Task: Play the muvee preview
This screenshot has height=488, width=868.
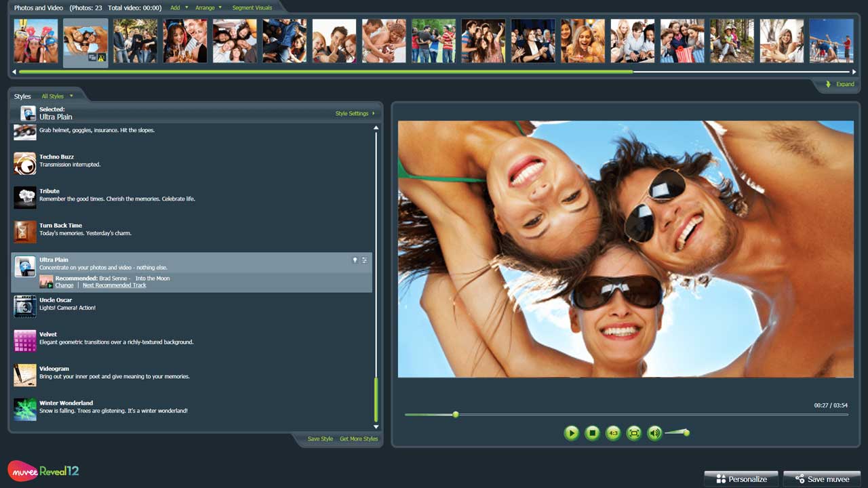Action: click(x=571, y=432)
